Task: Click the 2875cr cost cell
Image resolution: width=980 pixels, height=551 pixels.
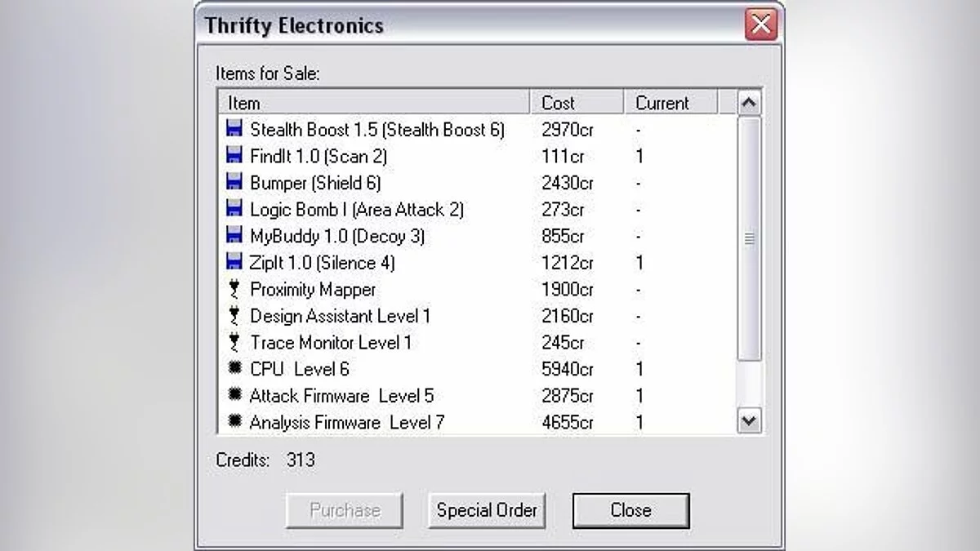Action: pyautogui.click(x=568, y=396)
